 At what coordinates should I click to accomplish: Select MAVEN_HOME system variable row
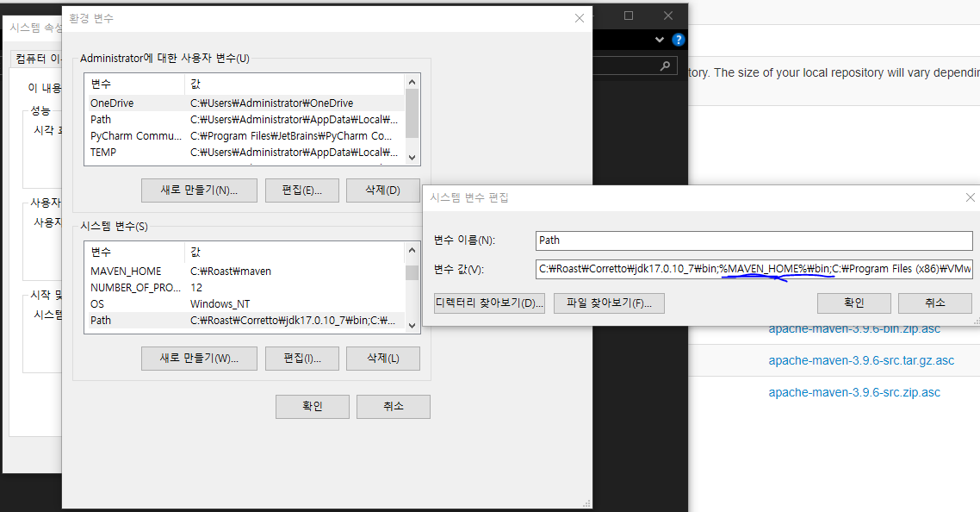245,272
